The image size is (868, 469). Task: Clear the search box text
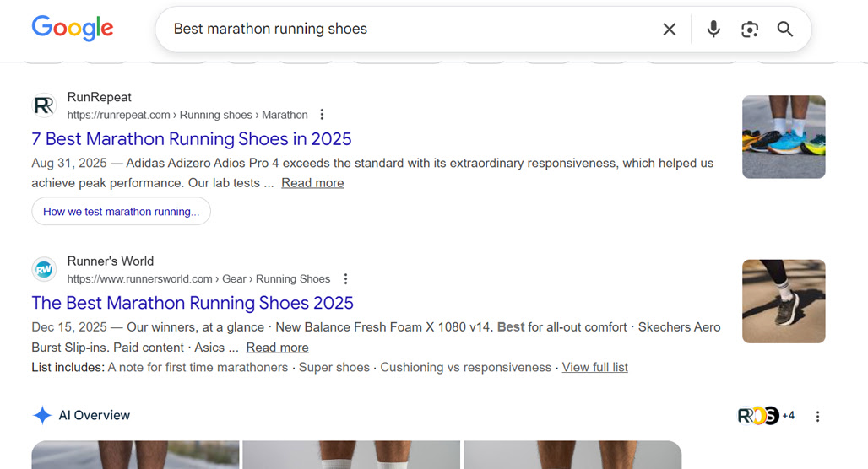pos(670,30)
